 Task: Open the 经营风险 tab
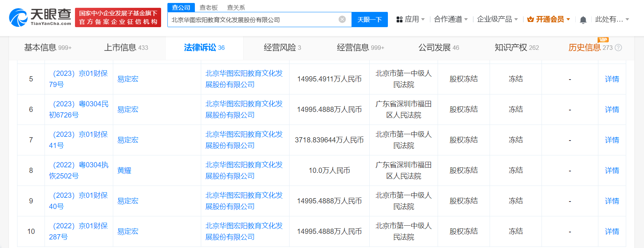[282, 48]
